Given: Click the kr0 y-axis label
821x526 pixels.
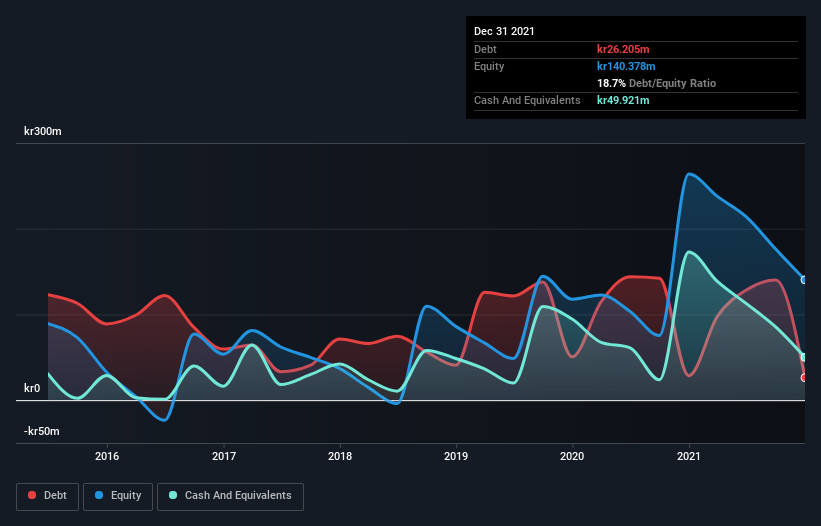Looking at the screenshot, I should tap(32, 388).
